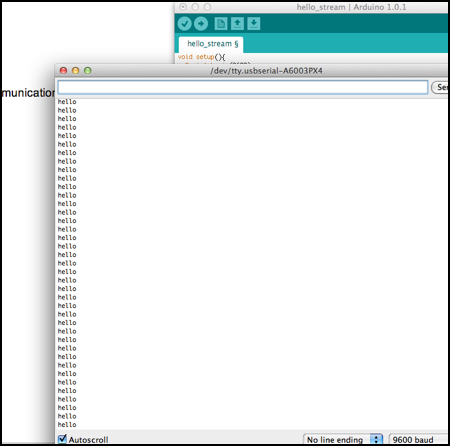Create a new sketch with the New icon
Image resolution: width=450 pixels, height=446 pixels.
tap(221, 24)
